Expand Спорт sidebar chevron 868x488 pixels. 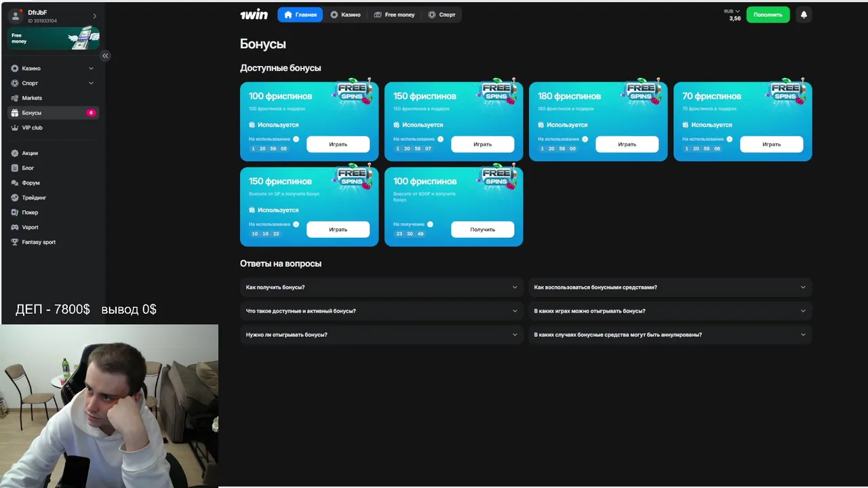(91, 83)
